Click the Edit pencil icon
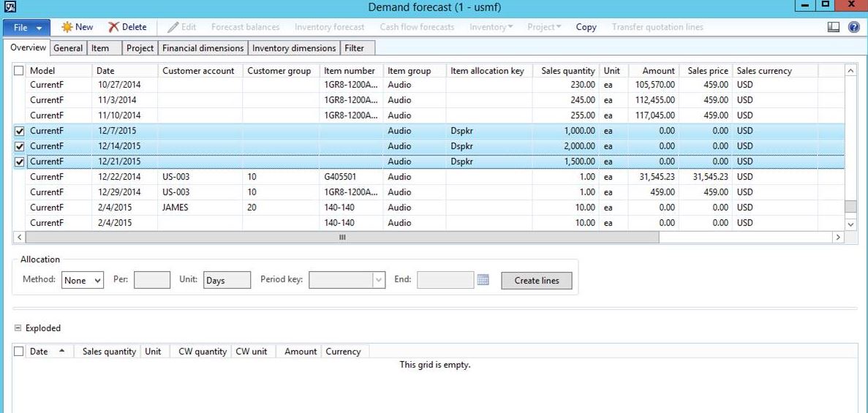Image resolution: width=868 pixels, height=413 pixels. pos(173,27)
